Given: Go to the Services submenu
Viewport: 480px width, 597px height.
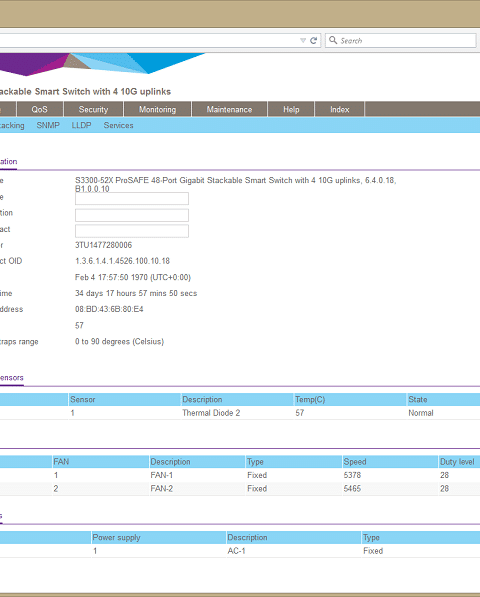Looking at the screenshot, I should (118, 125).
